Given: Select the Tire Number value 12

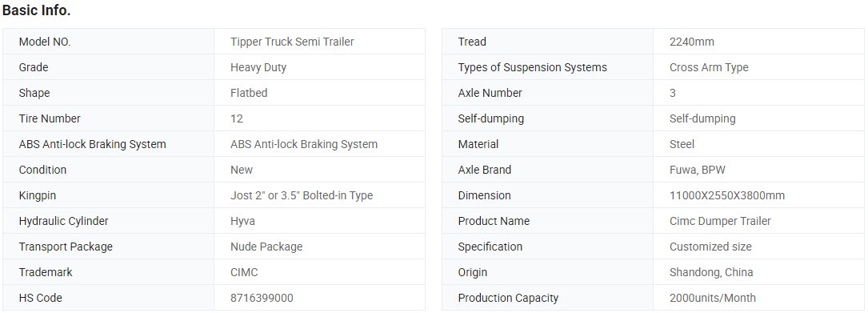Looking at the screenshot, I should [236, 118].
